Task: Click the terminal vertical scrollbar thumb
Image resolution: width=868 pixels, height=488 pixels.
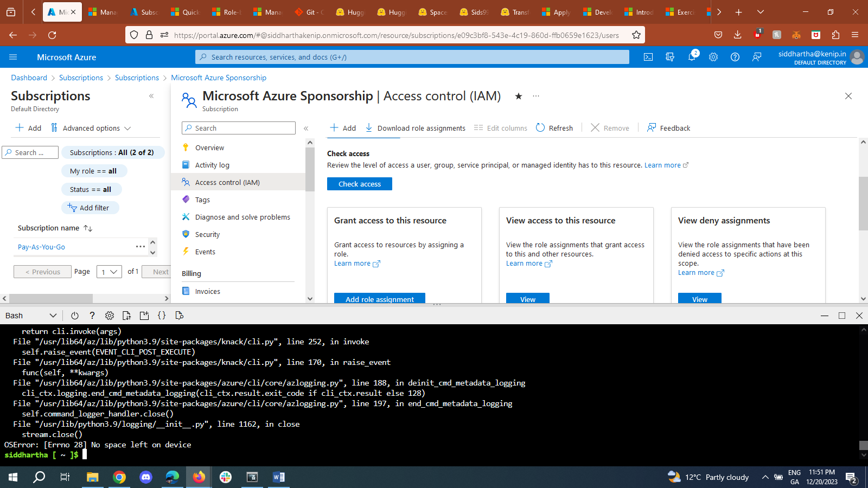Action: tap(864, 445)
